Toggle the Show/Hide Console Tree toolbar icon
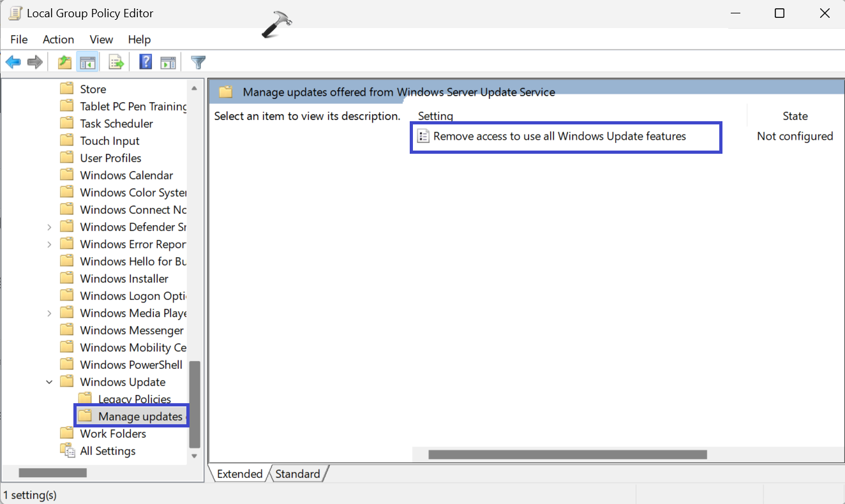Screen dimensions: 845x504 tap(87, 62)
